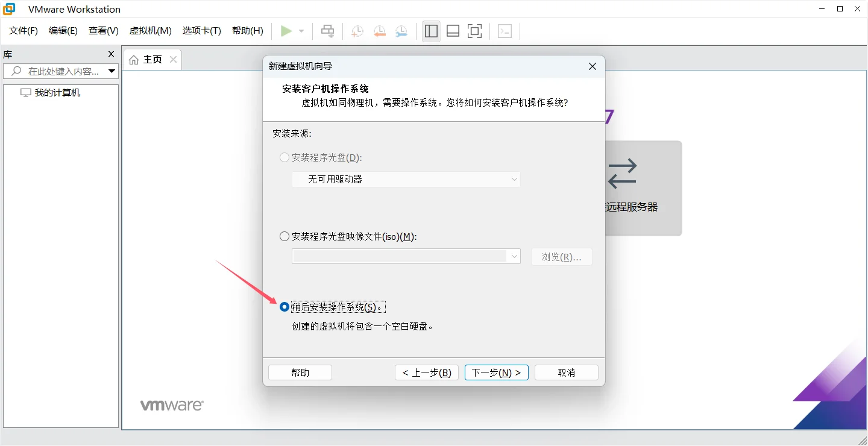Click the green Power On play icon
The image size is (868, 446).
(286, 31)
